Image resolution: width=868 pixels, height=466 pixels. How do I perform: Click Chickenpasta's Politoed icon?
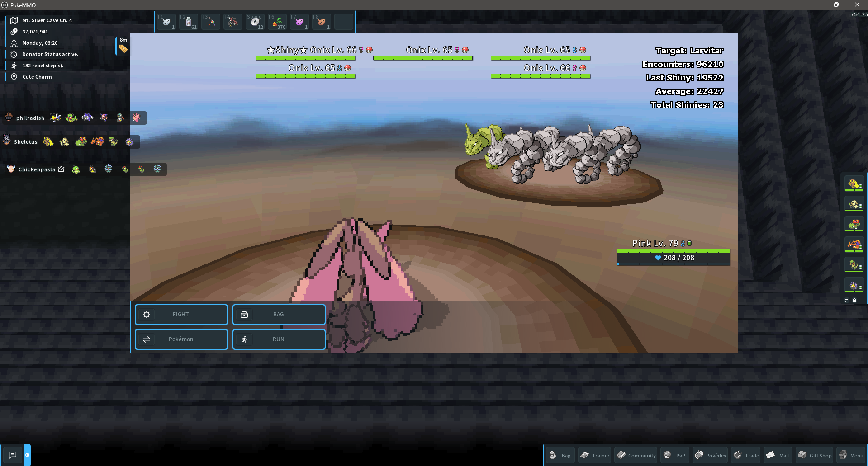pos(76,169)
